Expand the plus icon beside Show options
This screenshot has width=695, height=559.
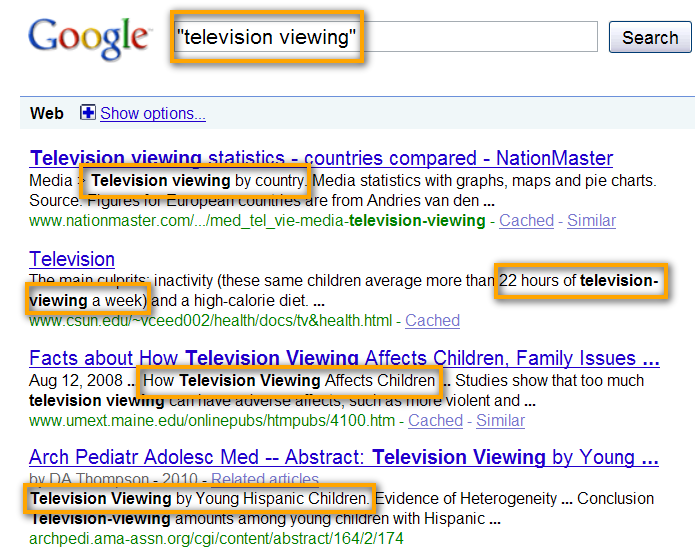[x=87, y=113]
